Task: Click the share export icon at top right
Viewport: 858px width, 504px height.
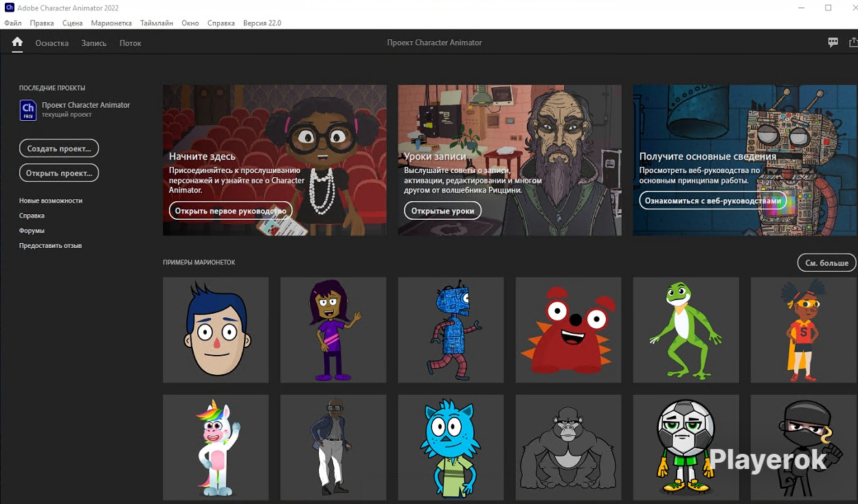Action: 853,43
